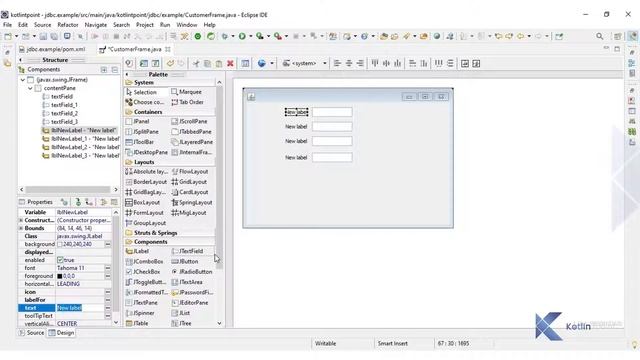Viewport: 640px width, 360px height.
Task: Select textField_2 in the Components tree
Action: click(x=60, y=113)
